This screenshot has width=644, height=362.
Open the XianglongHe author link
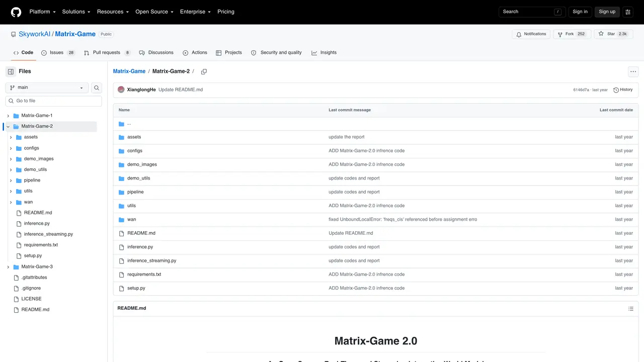pos(141,90)
